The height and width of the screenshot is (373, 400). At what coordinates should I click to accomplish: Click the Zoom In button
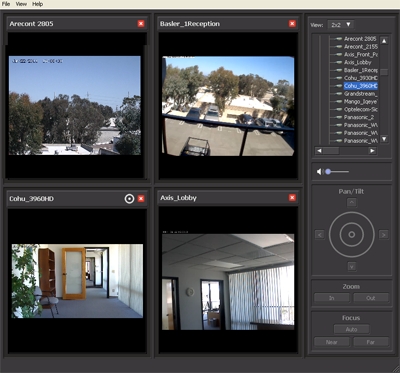coord(332,298)
